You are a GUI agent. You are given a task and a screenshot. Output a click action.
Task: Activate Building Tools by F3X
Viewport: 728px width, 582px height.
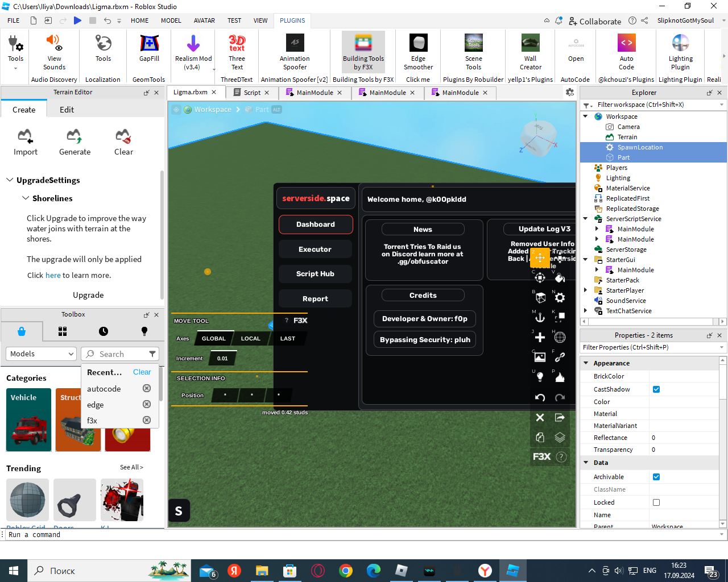tap(363, 52)
